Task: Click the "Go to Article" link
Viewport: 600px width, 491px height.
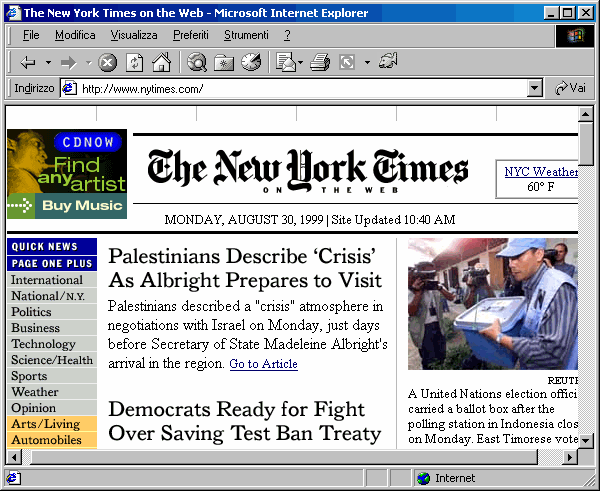Action: tap(263, 364)
